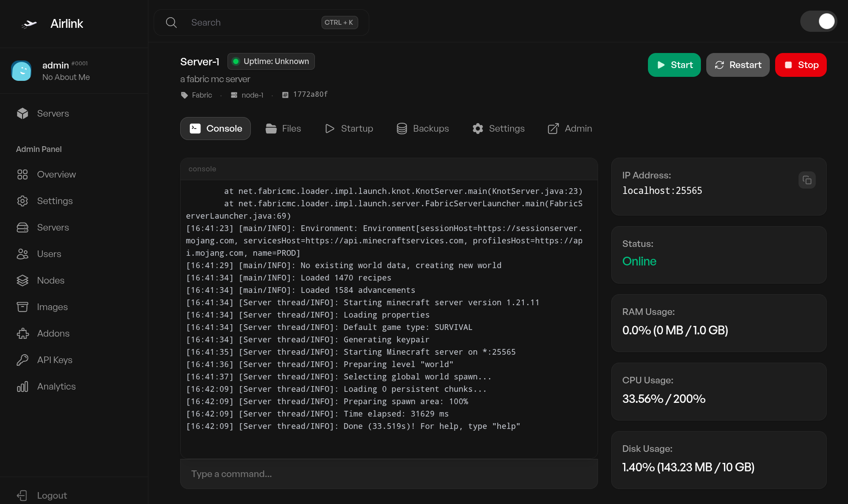Copy the IP address with copy icon
The width and height of the screenshot is (848, 504).
click(x=806, y=180)
